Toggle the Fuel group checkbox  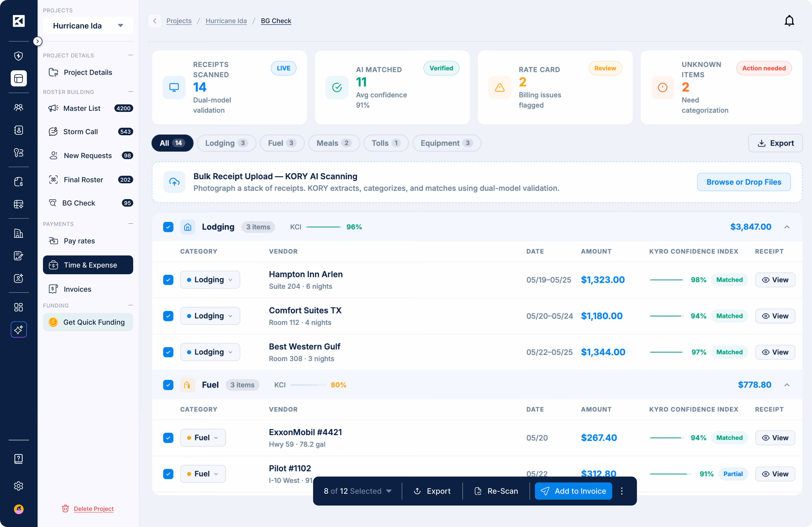[168, 385]
